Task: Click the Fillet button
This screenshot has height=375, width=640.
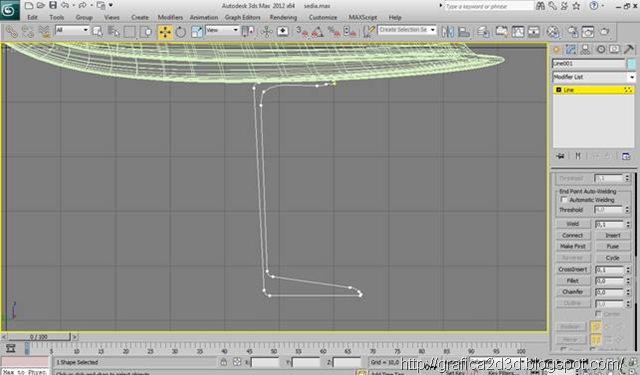Action: (x=573, y=281)
